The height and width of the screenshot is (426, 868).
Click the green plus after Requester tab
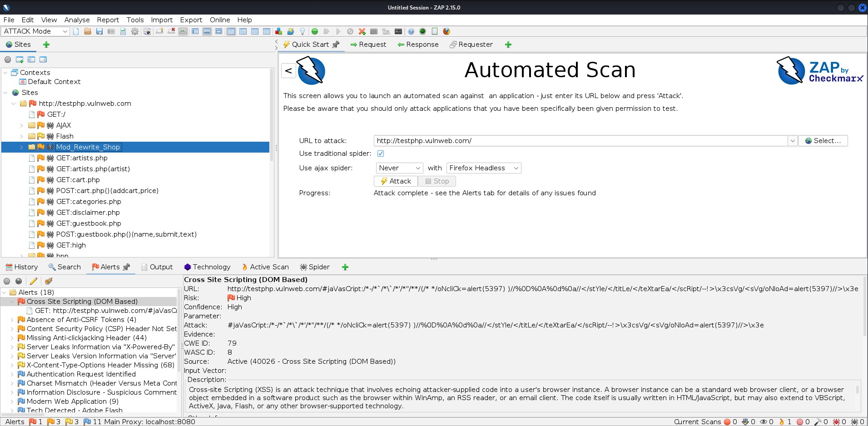click(x=508, y=45)
